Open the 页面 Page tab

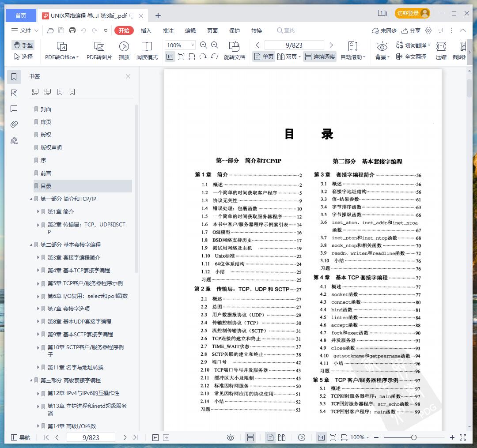tap(212, 30)
